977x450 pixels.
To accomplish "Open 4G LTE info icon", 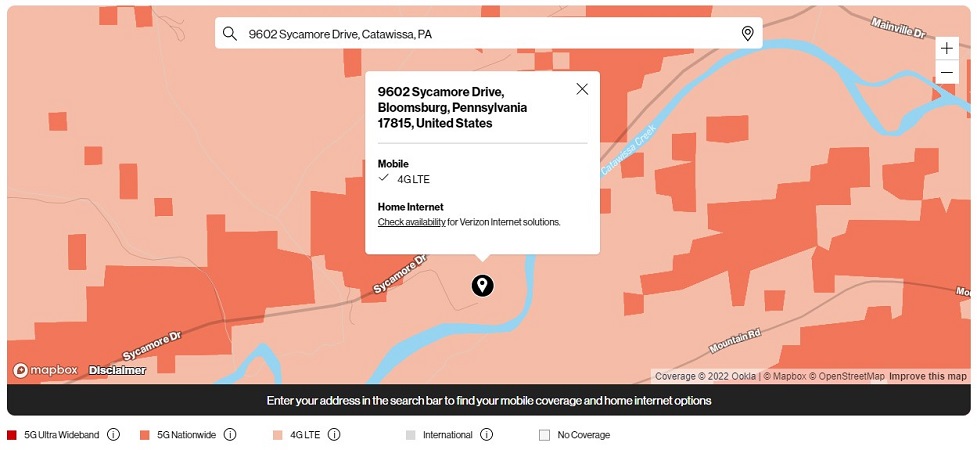I will pos(334,435).
